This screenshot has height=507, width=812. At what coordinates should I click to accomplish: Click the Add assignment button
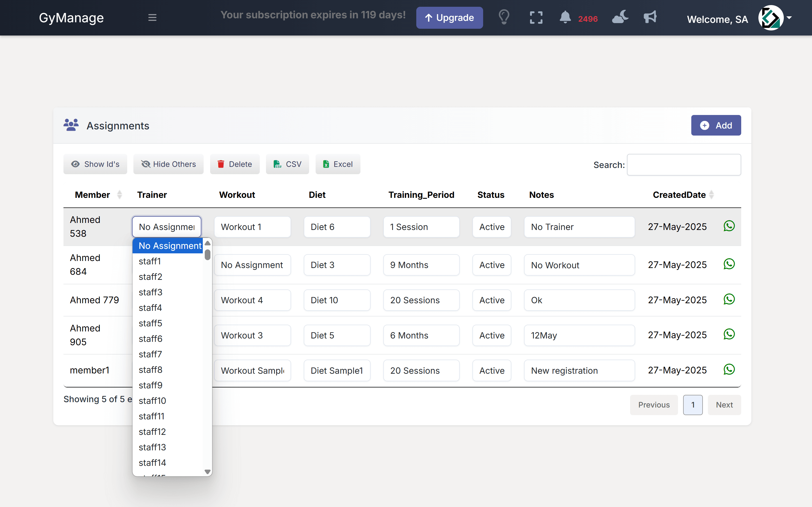click(716, 125)
